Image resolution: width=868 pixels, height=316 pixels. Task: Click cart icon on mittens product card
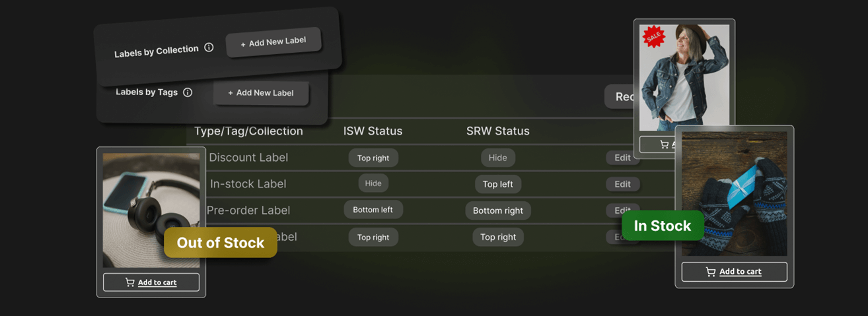tap(711, 272)
